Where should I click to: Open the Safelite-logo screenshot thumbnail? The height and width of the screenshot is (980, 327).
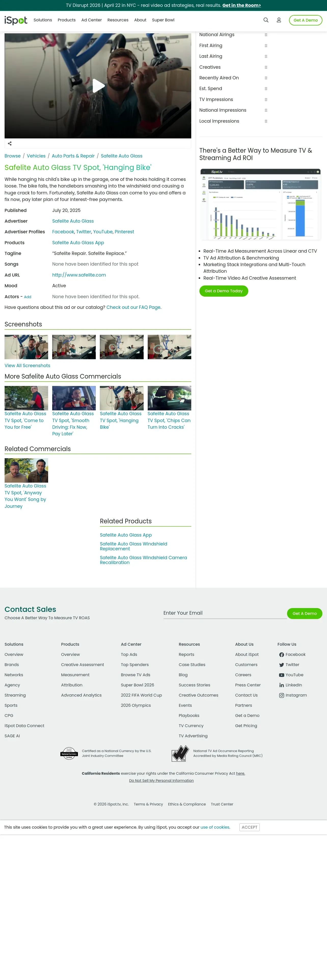pyautogui.click(x=74, y=347)
